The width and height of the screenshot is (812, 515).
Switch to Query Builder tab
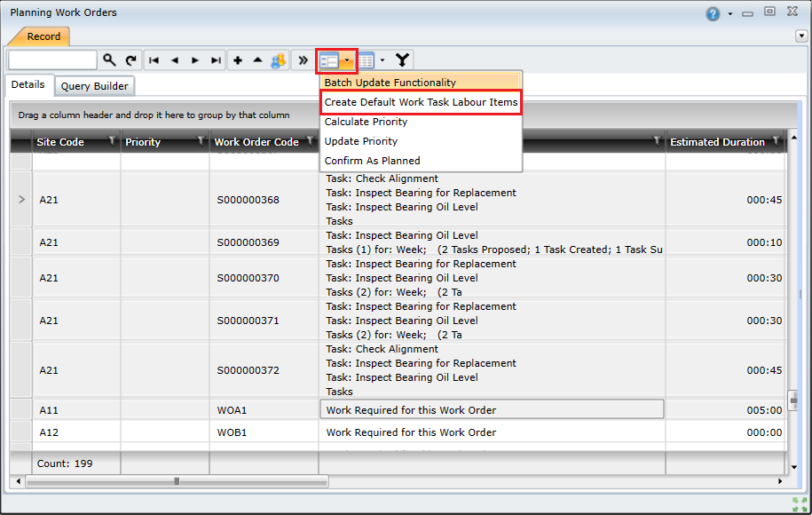click(x=95, y=86)
